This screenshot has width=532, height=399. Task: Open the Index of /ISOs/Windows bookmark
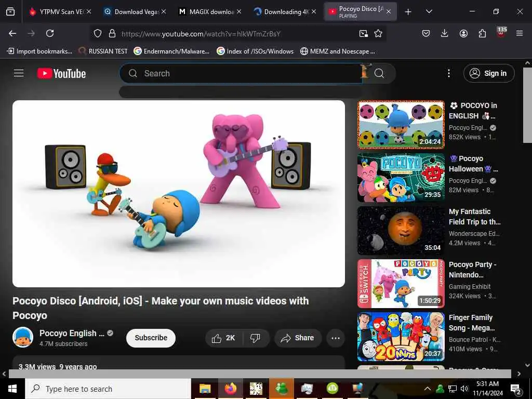(255, 51)
